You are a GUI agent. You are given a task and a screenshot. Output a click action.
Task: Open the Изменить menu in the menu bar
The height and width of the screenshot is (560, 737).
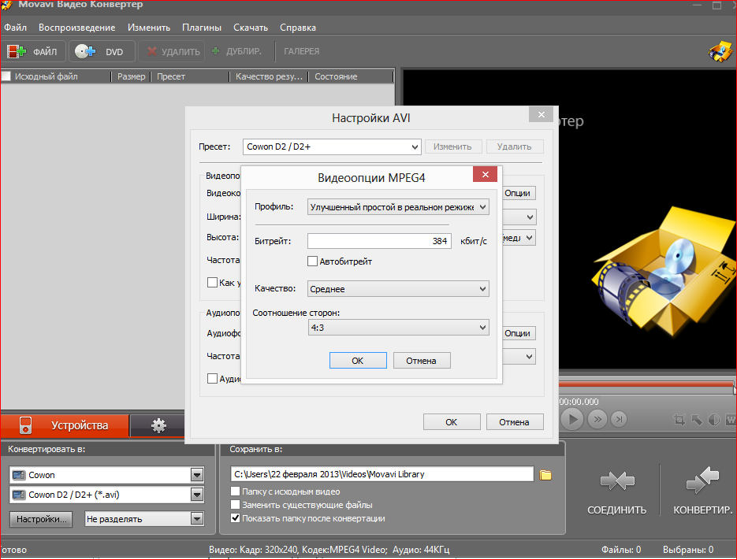(149, 28)
